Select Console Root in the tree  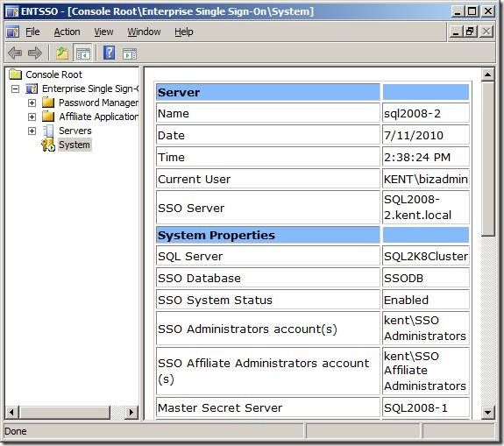pyautogui.click(x=53, y=74)
